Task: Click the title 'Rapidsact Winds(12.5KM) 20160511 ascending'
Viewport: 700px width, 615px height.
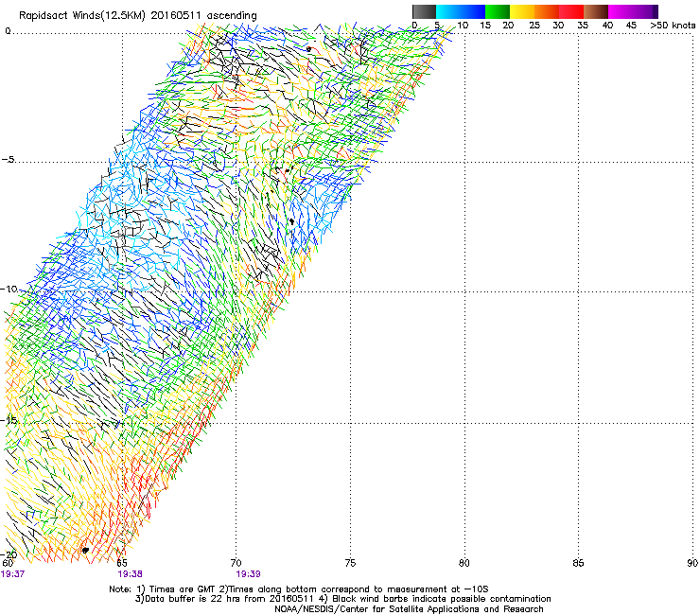Action: (x=138, y=16)
